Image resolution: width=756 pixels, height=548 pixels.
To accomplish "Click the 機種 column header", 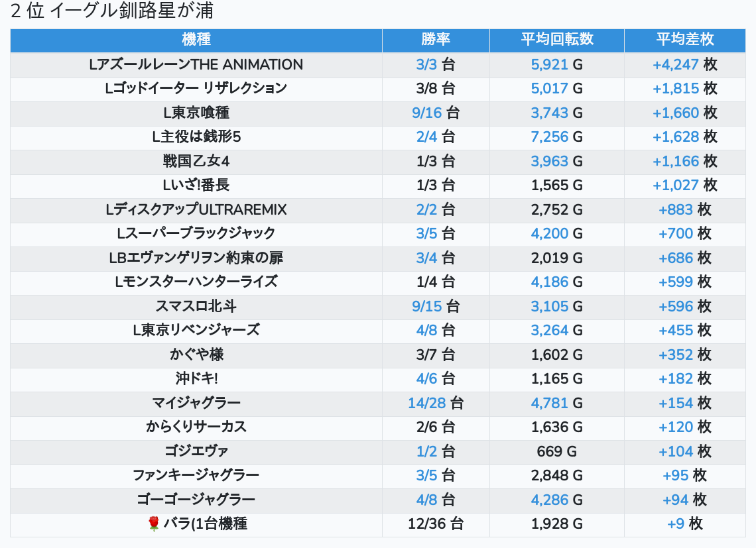I will click(x=196, y=40).
